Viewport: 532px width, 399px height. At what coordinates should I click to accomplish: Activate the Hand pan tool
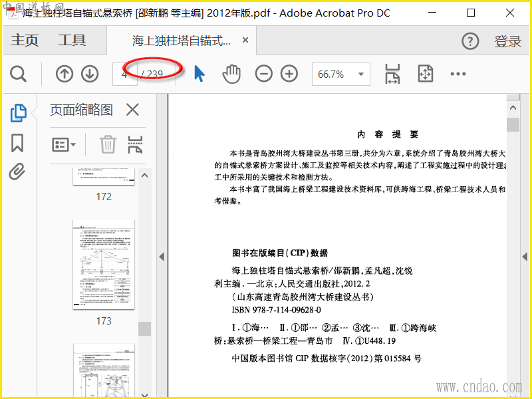click(x=231, y=74)
